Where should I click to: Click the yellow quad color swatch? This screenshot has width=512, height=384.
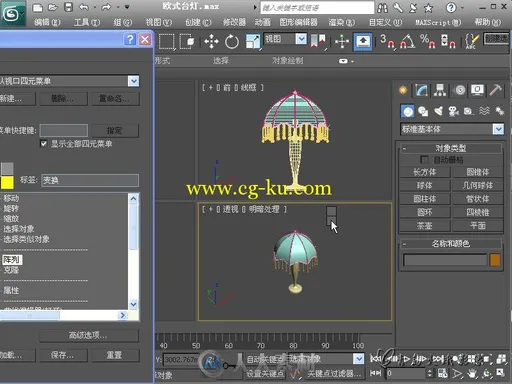click(7, 183)
